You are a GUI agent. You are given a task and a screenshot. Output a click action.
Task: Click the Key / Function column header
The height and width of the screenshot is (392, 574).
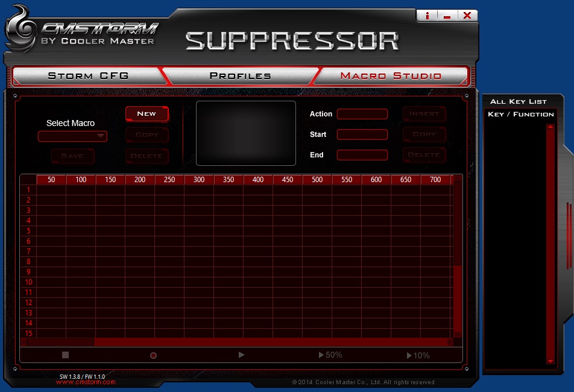tap(520, 114)
